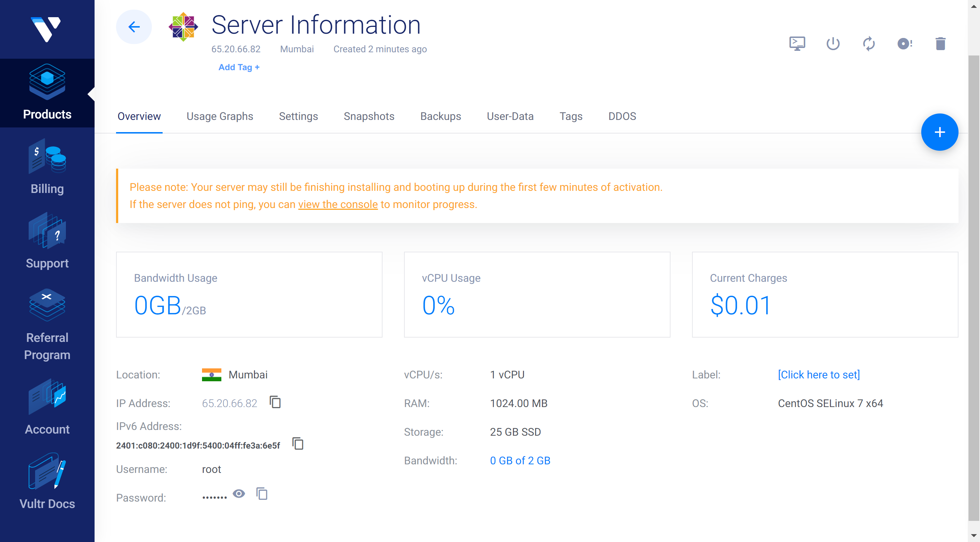Click the power stop server icon
Image resolution: width=980 pixels, height=542 pixels.
pyautogui.click(x=833, y=44)
